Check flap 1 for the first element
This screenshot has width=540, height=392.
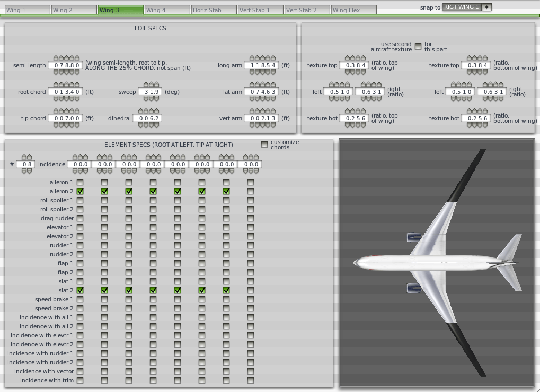pyautogui.click(x=80, y=263)
